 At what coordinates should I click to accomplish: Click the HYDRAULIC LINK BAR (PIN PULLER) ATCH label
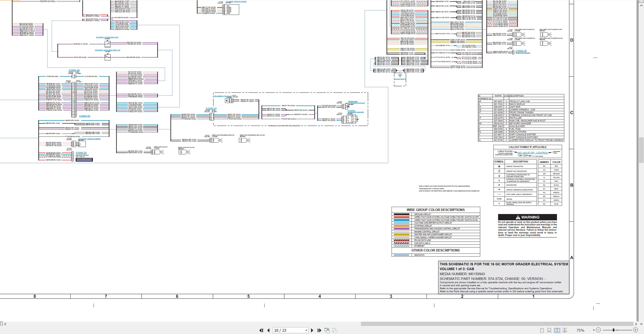(284, 126)
